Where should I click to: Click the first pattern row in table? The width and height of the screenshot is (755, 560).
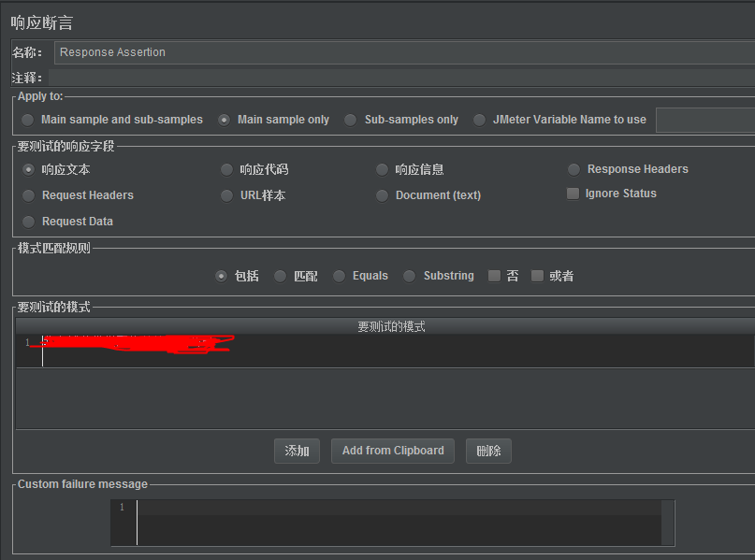tap(385, 352)
